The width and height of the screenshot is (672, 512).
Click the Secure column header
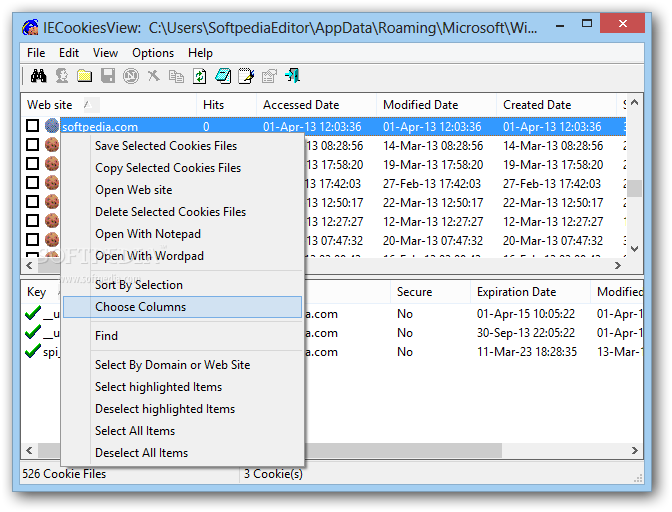click(430, 292)
